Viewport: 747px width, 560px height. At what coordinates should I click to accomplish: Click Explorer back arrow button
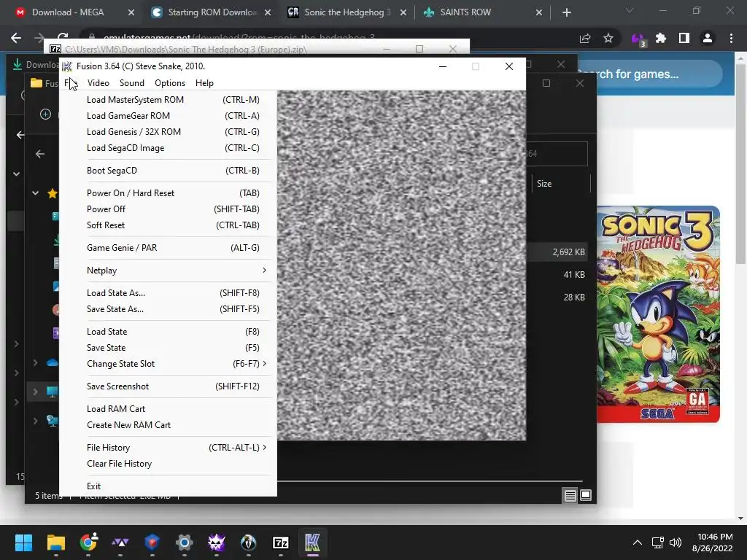point(40,154)
